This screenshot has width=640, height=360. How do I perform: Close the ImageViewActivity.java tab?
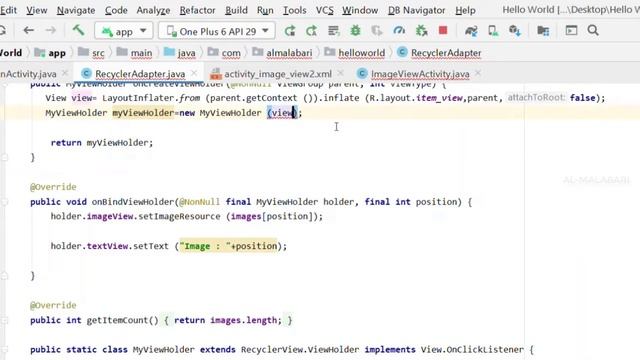click(x=478, y=73)
